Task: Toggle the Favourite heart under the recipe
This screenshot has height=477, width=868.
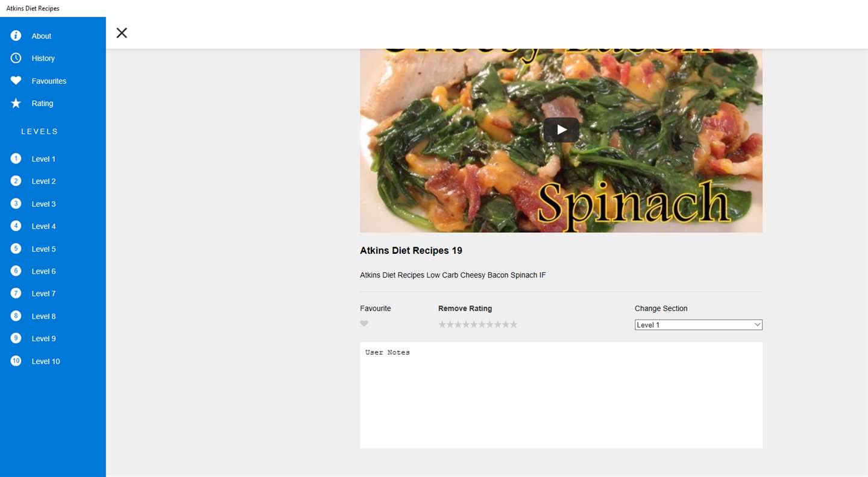Action: point(364,324)
